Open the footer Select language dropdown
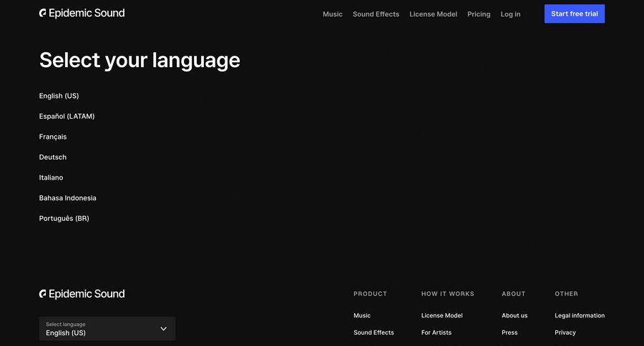Image resolution: width=644 pixels, height=346 pixels. coord(107,328)
